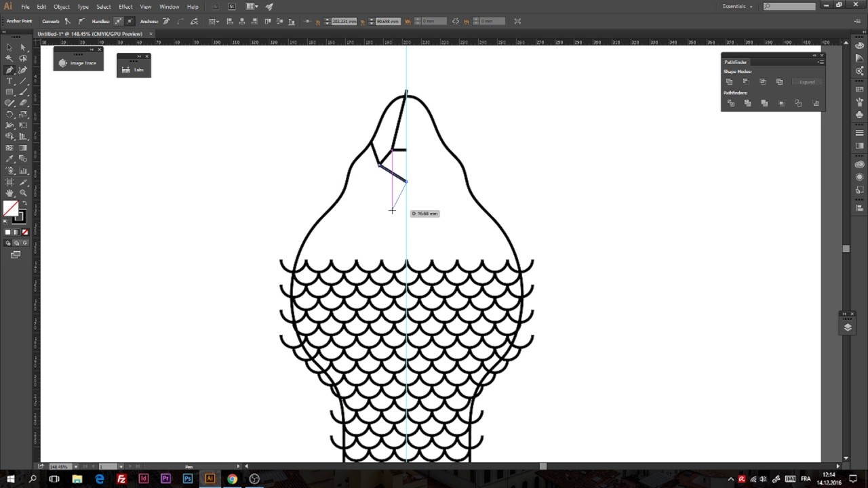Open the Pathfinder panel flyout menu
The height and width of the screenshot is (488, 868).
pos(821,62)
